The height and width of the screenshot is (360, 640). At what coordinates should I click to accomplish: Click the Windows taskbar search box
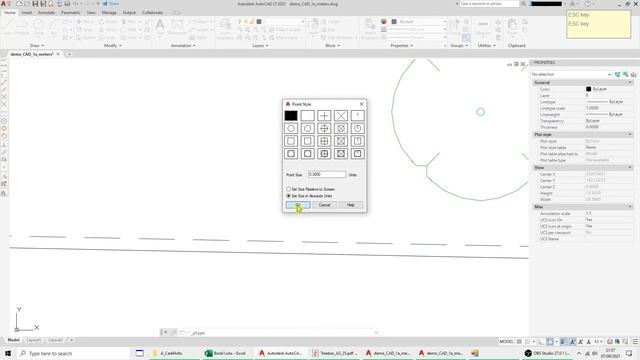(x=73, y=353)
